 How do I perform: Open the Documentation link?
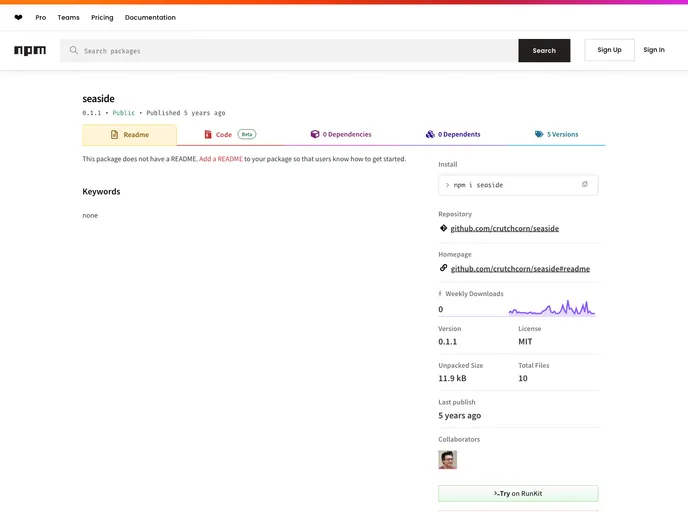click(150, 17)
